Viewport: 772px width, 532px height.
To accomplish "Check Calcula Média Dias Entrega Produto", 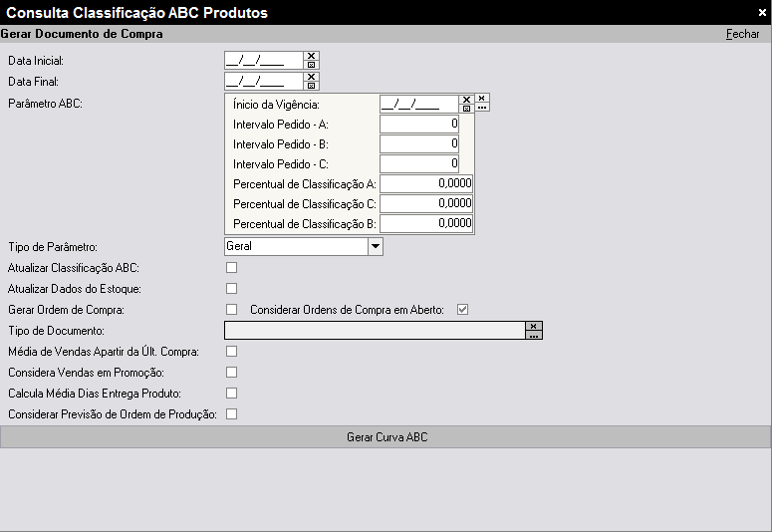I will [231, 394].
